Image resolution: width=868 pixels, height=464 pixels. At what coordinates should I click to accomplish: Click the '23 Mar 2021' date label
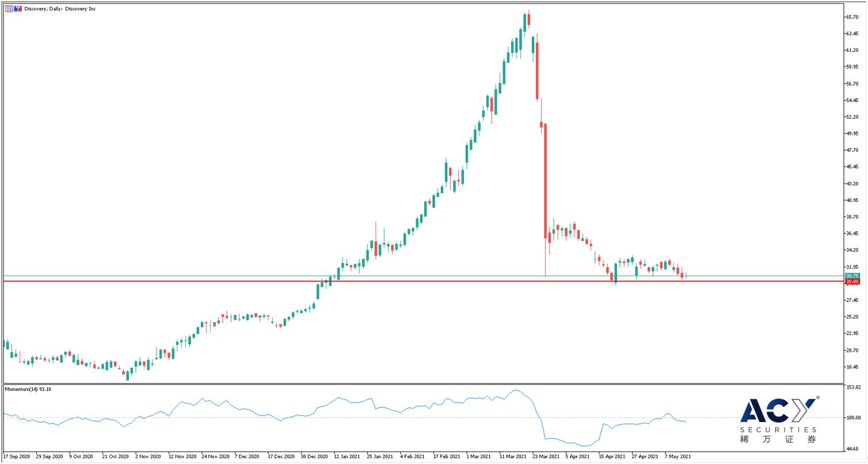coord(546,457)
